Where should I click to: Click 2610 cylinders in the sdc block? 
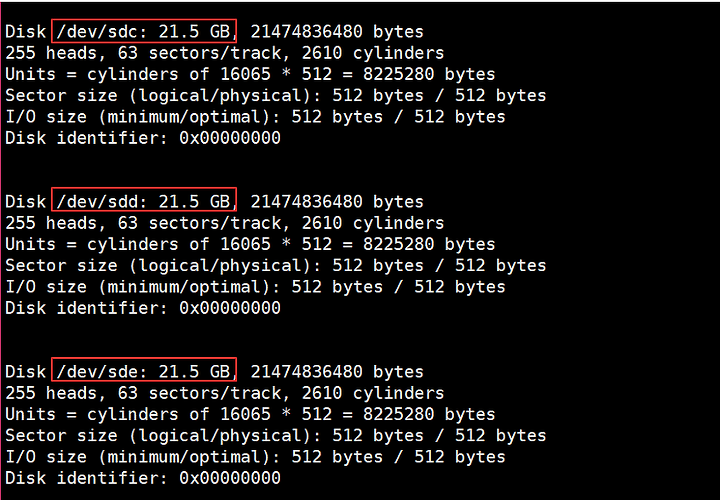click(x=373, y=53)
